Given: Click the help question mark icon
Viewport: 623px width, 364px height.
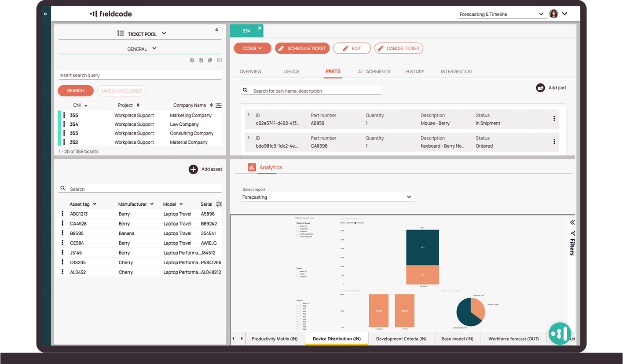Looking at the screenshot, I should (x=192, y=60).
